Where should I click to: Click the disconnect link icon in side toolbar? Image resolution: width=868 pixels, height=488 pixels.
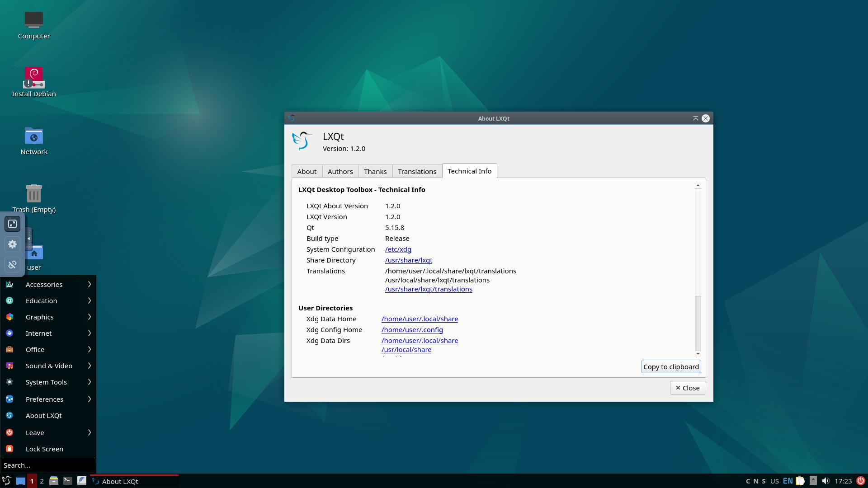13,264
